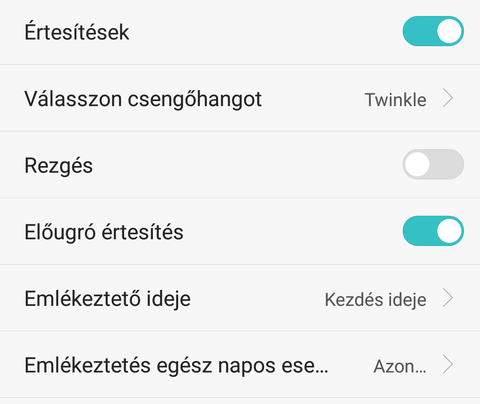The height and width of the screenshot is (404, 480).
Task: Select the Kezdés ideje reminder value
Action: click(x=376, y=300)
